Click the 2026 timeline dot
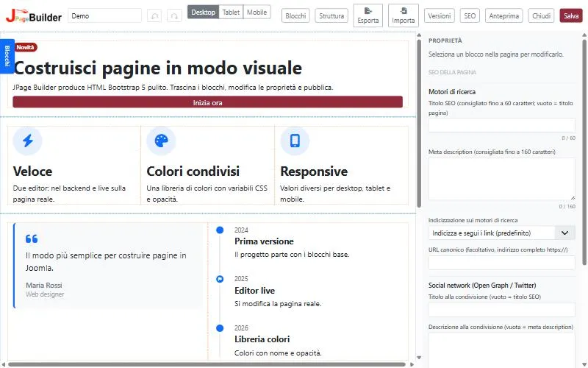This screenshot has width=588, height=368. (220, 328)
